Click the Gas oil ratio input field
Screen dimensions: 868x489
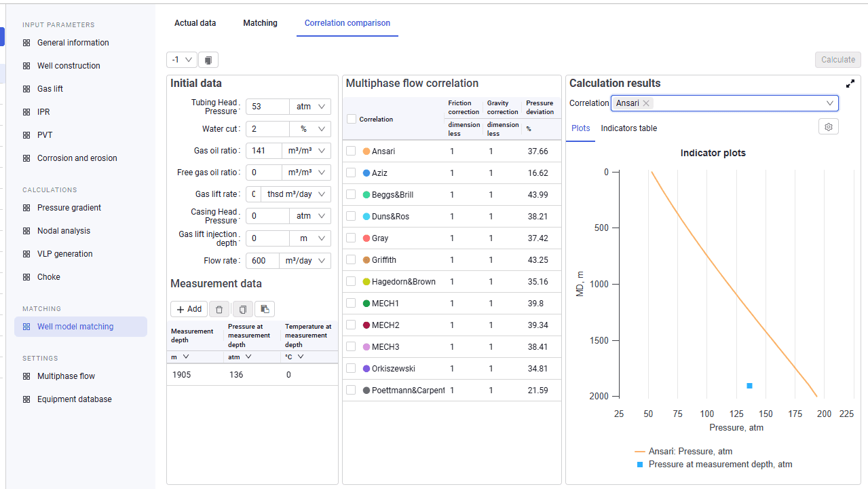coord(264,151)
